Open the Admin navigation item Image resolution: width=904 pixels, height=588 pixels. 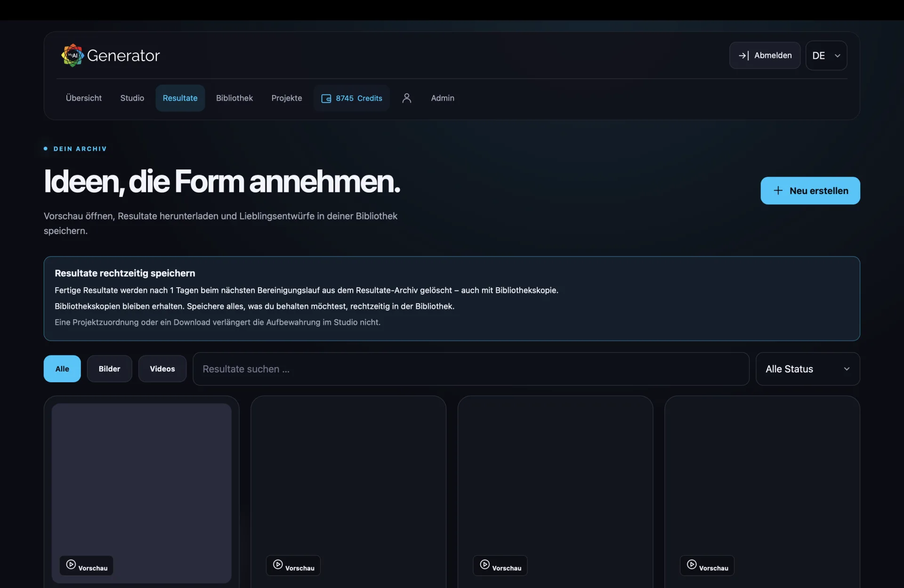pos(443,98)
